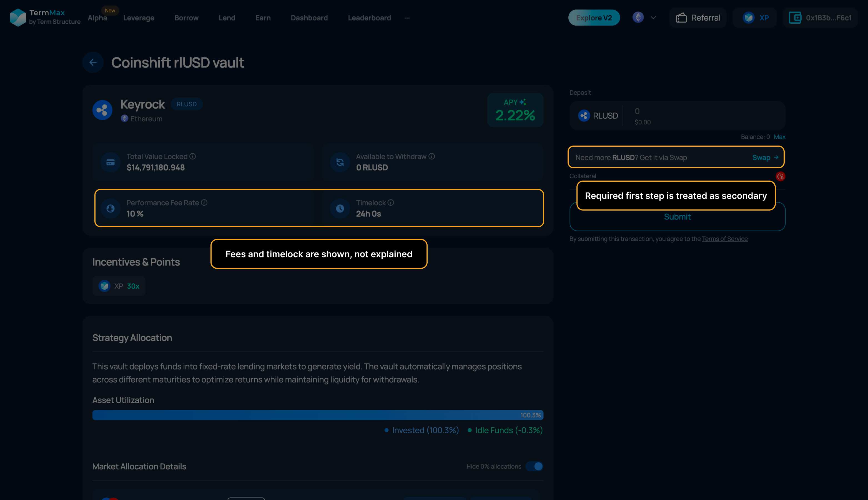Click the RLUSD tag badge
868x500 pixels.
point(186,104)
